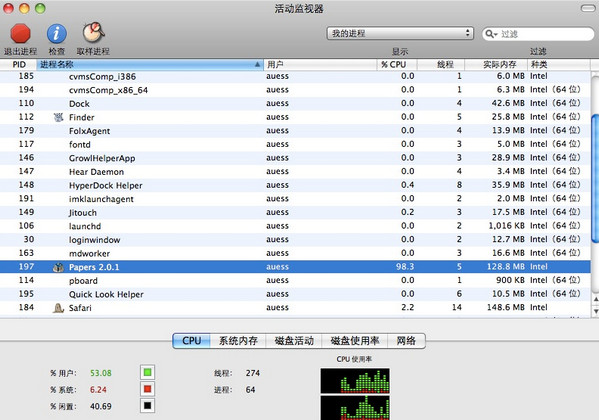
Task: Click the Safari process icon
Action: (58, 308)
